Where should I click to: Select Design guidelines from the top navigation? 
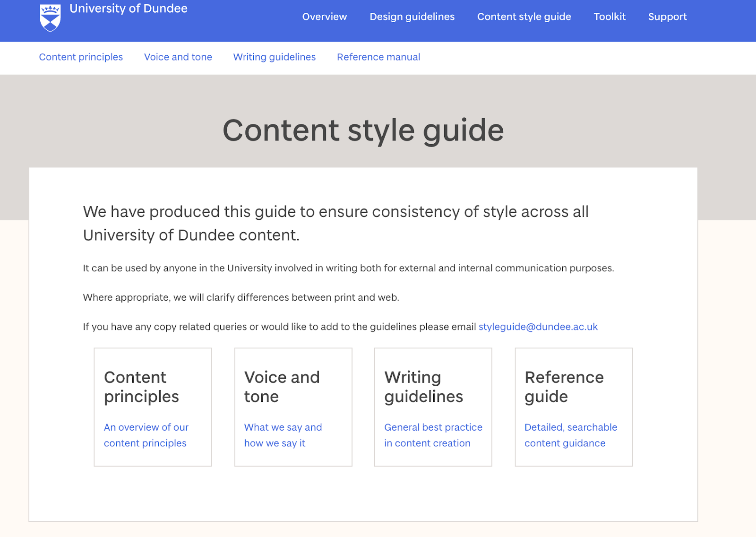click(x=412, y=17)
